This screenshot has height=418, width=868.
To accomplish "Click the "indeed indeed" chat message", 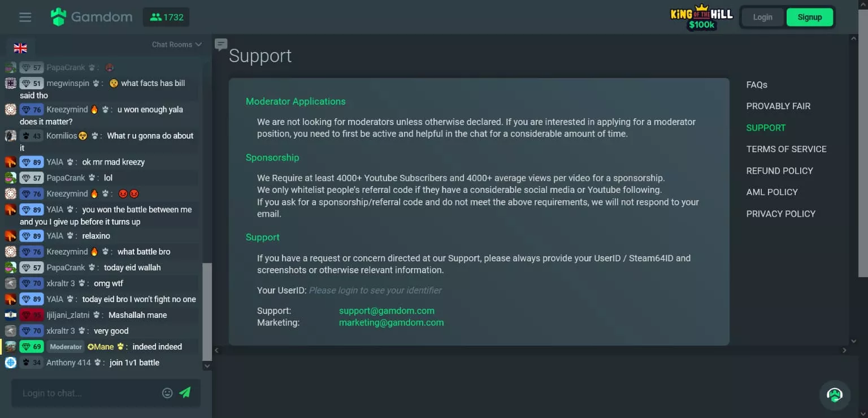I will [x=157, y=347].
